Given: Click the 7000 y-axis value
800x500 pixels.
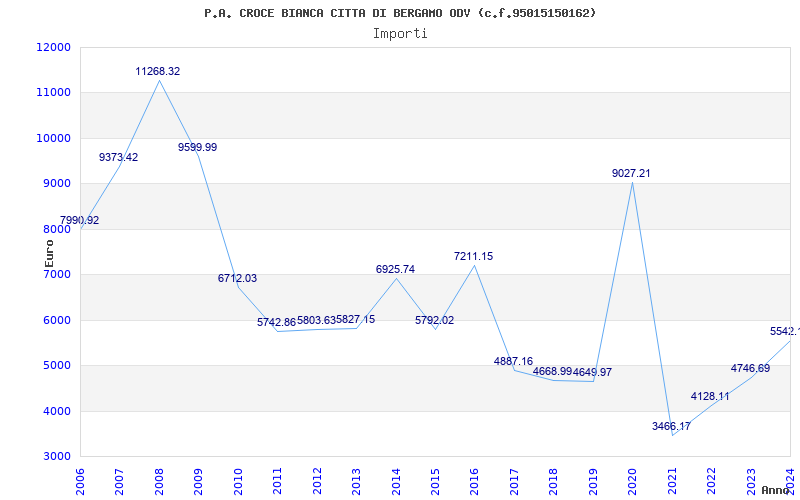Looking at the screenshot, I should (57, 274).
